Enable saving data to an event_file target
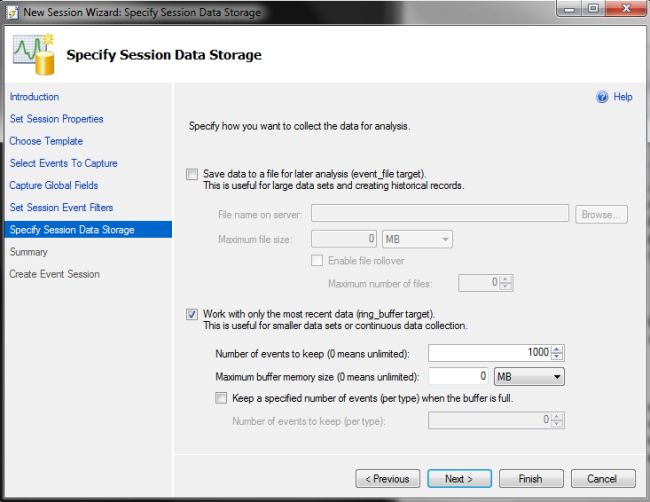This screenshot has width=650, height=502. click(192, 174)
